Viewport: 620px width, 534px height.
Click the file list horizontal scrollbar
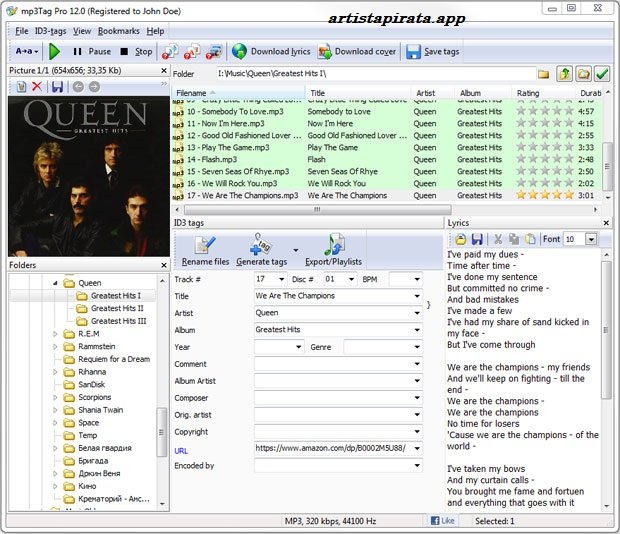[x=318, y=209]
